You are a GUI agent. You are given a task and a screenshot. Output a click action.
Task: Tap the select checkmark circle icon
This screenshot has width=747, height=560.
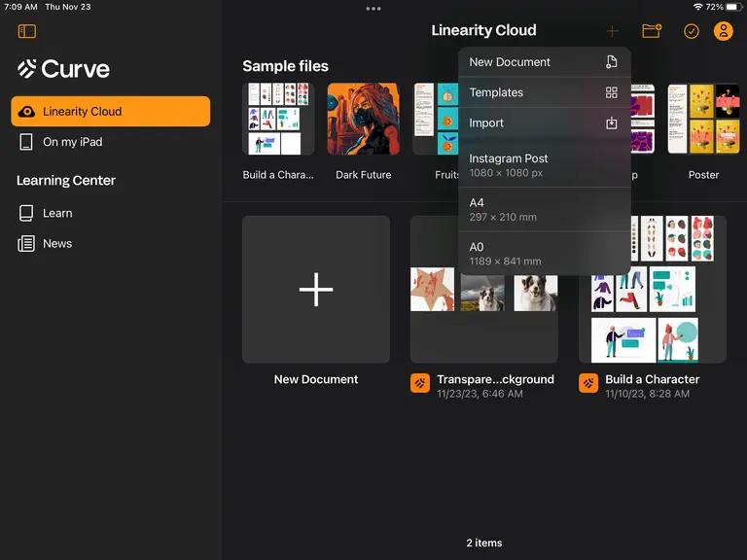[x=692, y=31]
